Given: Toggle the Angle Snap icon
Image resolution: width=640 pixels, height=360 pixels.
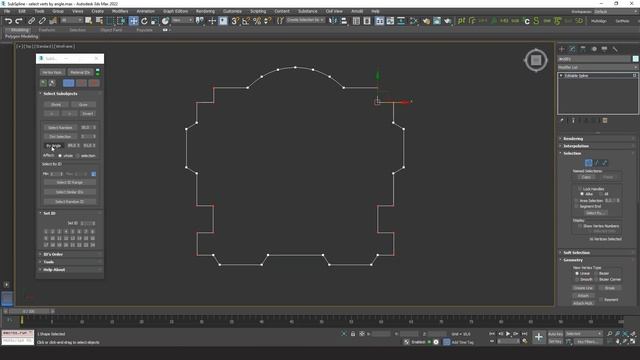Looking at the screenshot, I should [246, 21].
